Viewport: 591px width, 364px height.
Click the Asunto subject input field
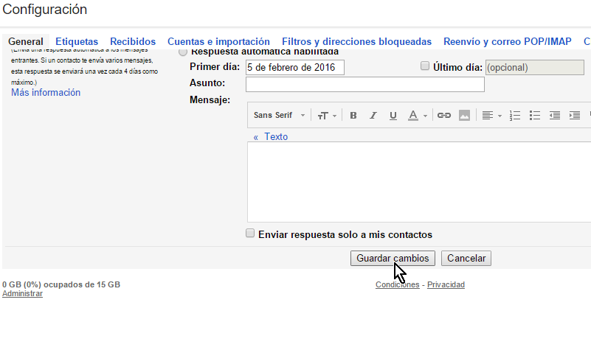tap(364, 84)
